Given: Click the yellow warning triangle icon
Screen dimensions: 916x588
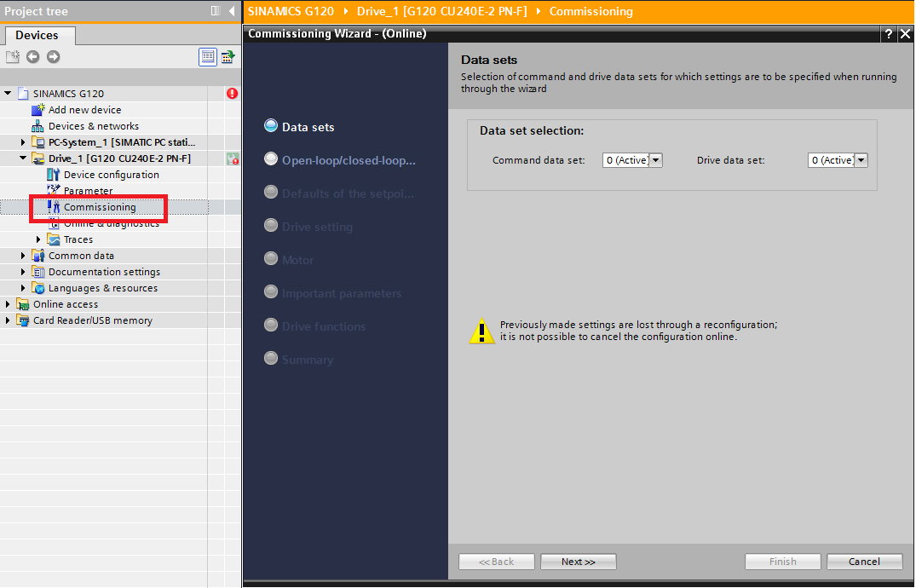Looking at the screenshot, I should tap(481, 331).
